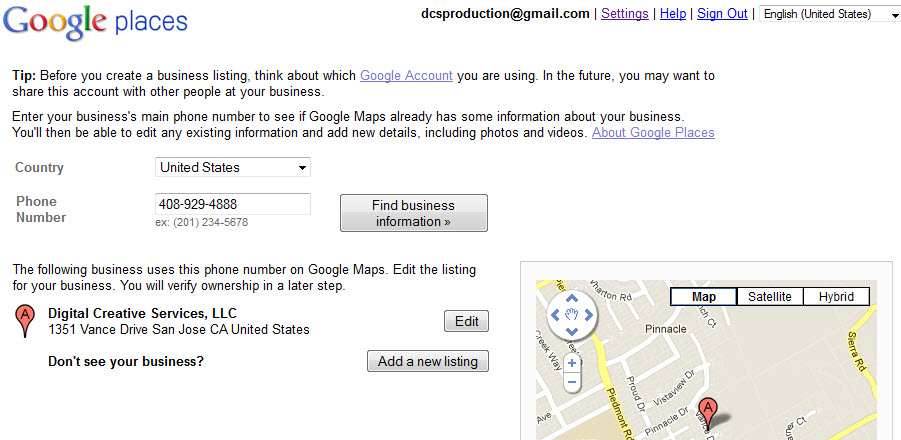Image resolution: width=901 pixels, height=440 pixels.
Task: Pan the map right with arrow
Action: click(x=588, y=315)
